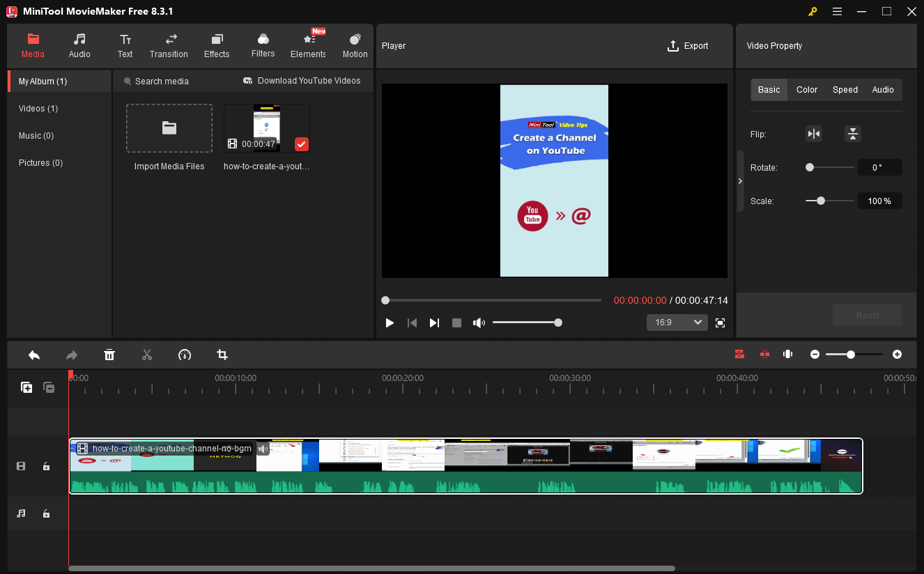Open the hamburger menu in the title bar
Image resolution: width=924 pixels, height=574 pixels.
[x=837, y=11]
